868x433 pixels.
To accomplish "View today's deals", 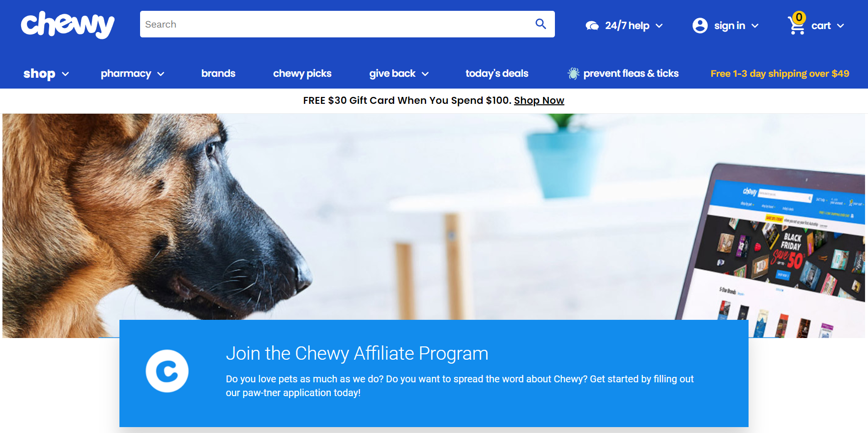I will pos(497,74).
